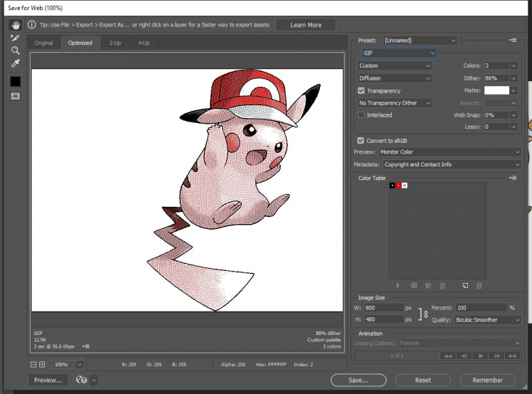Viewport: 532px width, 394px height.
Task: Enable the Interlaced checkbox
Action: [x=361, y=115]
